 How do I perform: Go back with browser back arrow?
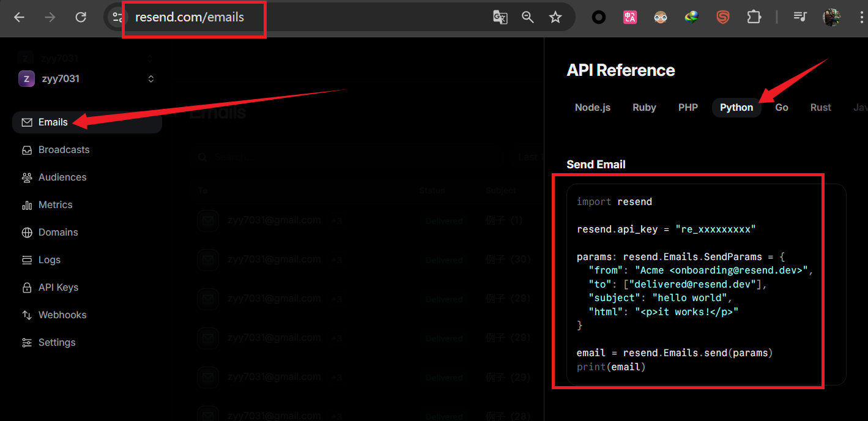19,17
